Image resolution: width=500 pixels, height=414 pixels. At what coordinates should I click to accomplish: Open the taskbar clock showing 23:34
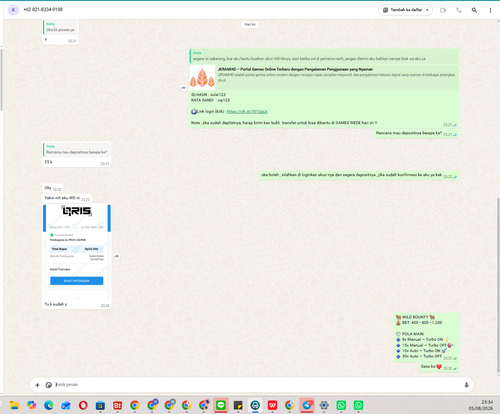(x=481, y=405)
